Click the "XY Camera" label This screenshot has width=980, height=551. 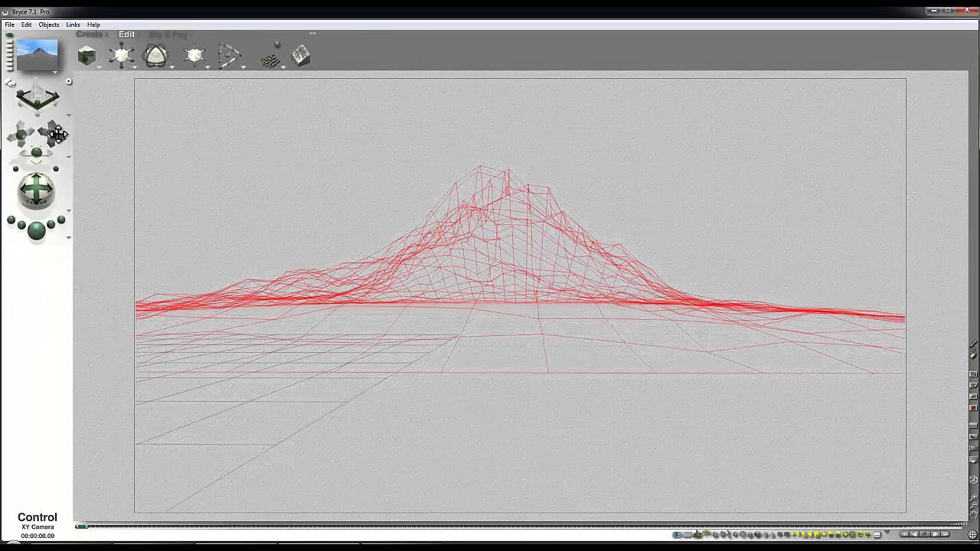(x=38, y=527)
